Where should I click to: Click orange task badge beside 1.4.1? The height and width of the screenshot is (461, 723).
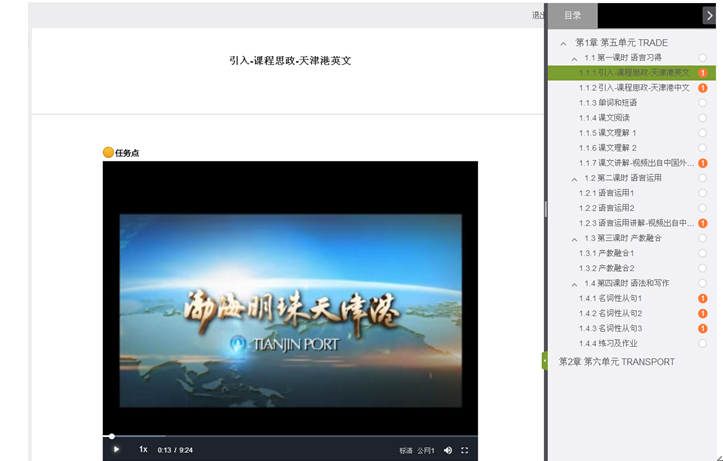703,298
